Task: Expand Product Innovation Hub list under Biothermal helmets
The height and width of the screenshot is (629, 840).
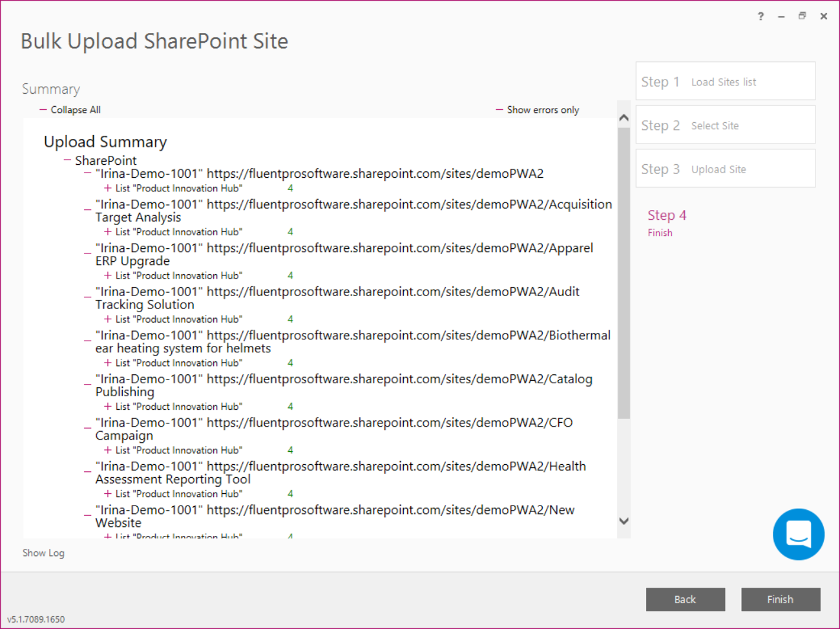Action: click(x=108, y=363)
